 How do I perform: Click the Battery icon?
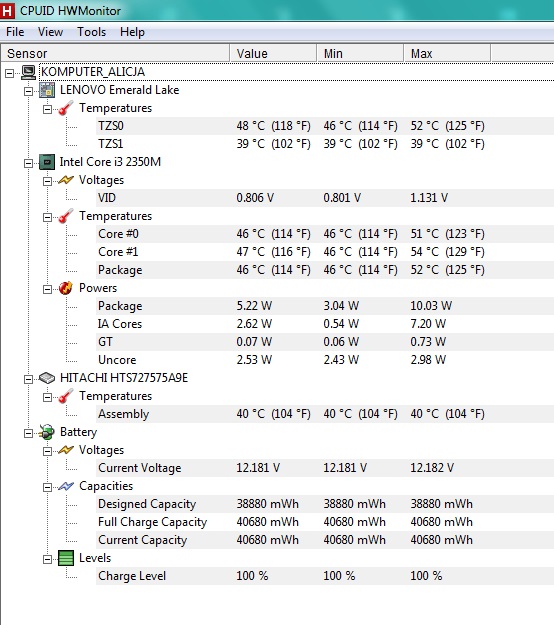tap(47, 432)
